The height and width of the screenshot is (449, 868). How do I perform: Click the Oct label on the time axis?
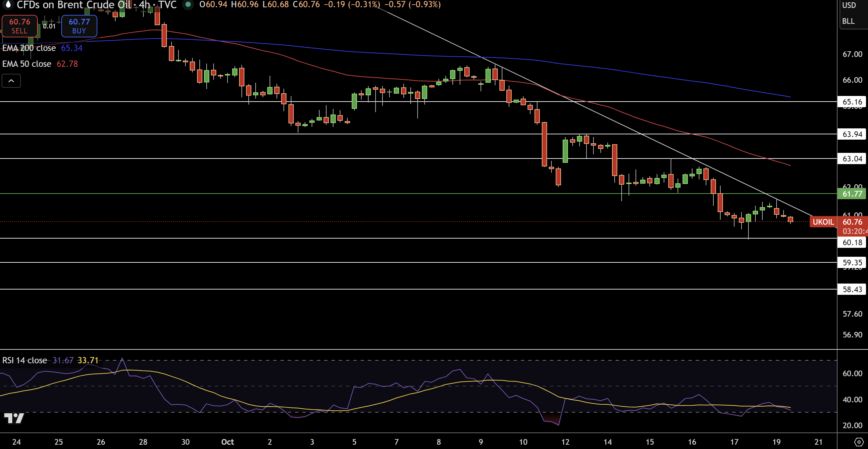click(228, 442)
